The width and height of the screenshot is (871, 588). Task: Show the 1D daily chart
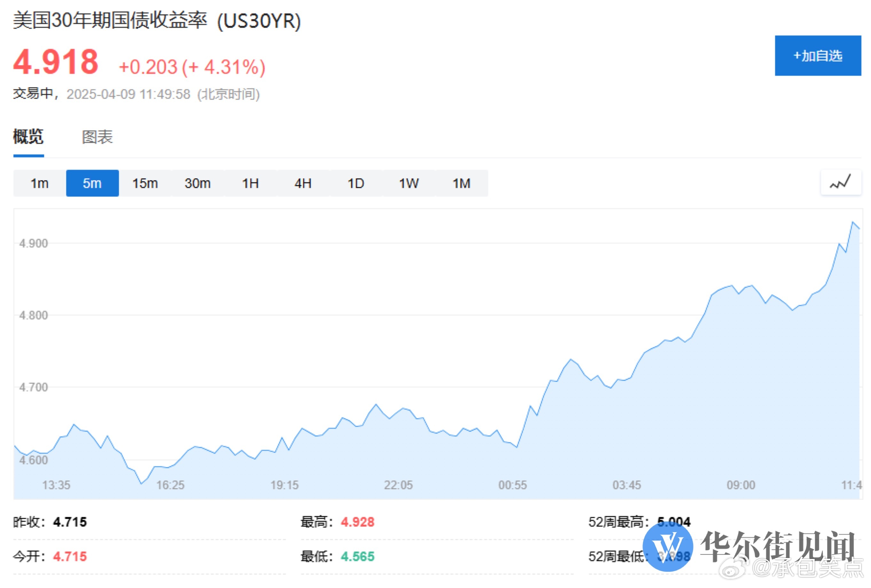(x=356, y=183)
